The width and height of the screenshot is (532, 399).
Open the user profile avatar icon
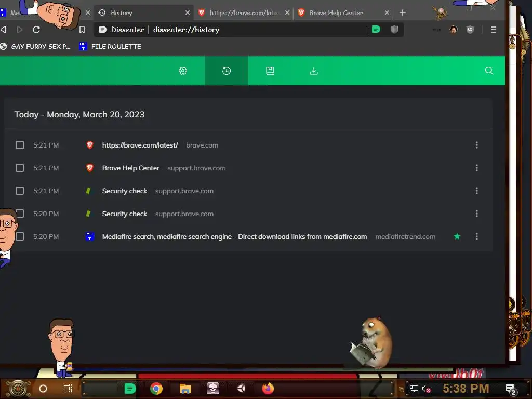pos(454,30)
